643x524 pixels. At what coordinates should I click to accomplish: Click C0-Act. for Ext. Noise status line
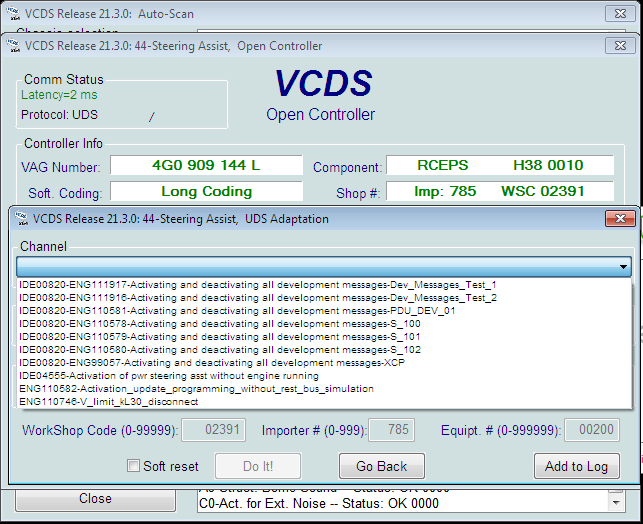pos(319,503)
